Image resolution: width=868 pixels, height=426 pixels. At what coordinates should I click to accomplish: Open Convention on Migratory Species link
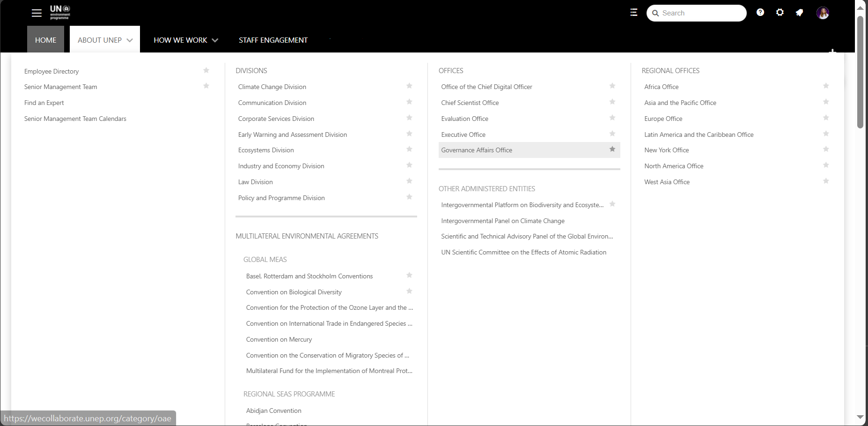pyautogui.click(x=328, y=355)
